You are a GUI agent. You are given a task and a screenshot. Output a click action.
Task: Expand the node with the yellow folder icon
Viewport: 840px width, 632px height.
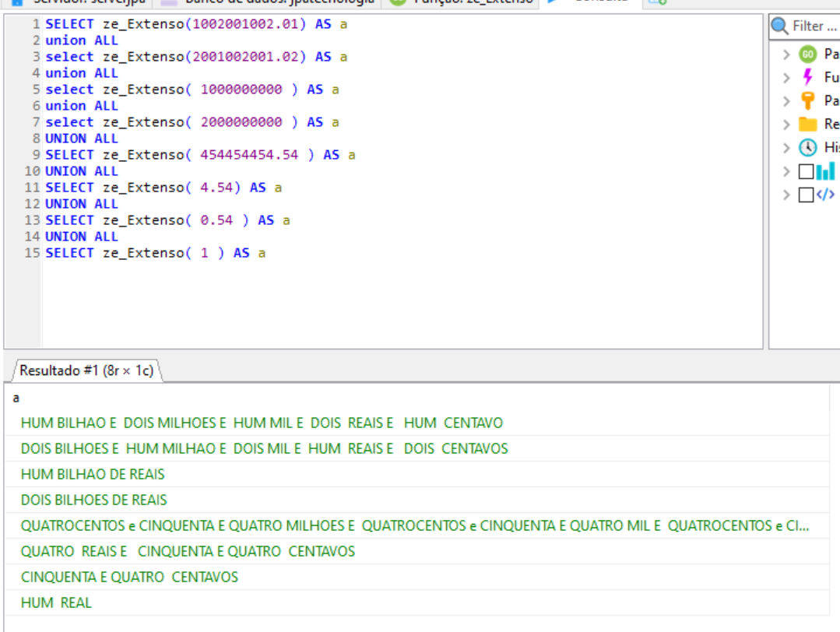786,125
